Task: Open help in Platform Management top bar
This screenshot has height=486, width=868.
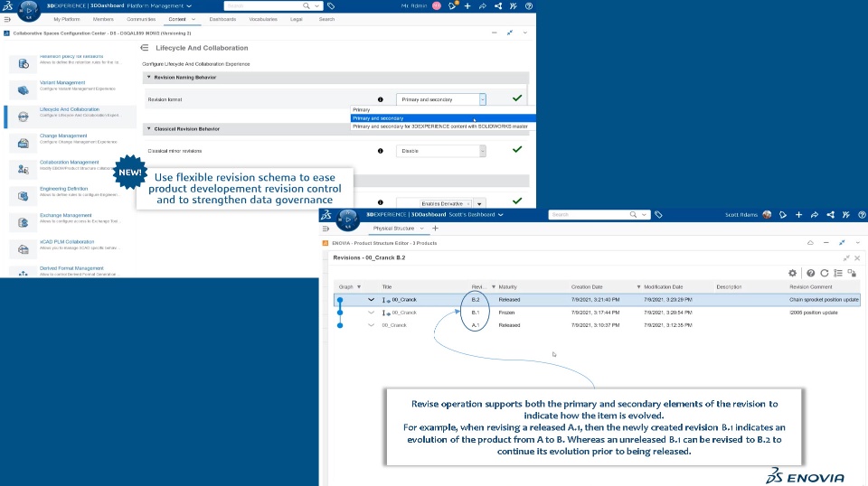Action: tap(529, 6)
